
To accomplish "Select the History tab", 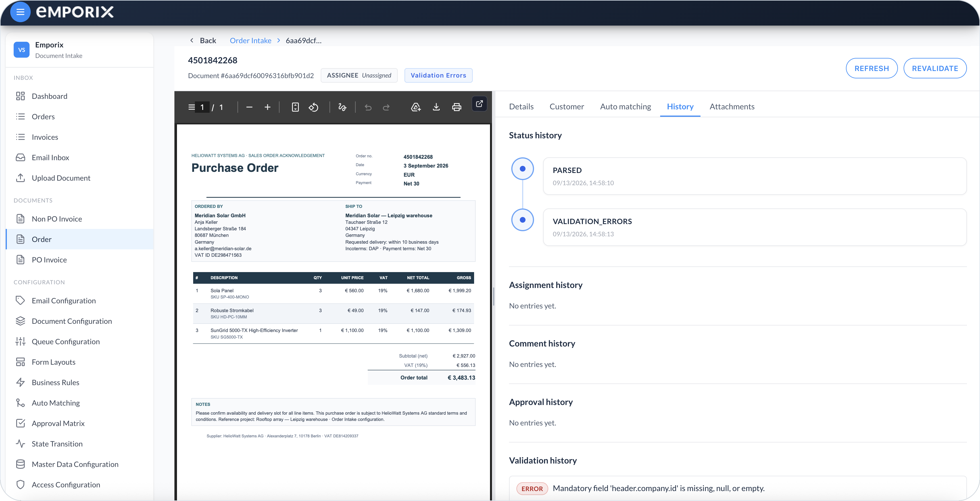I will click(x=680, y=107).
